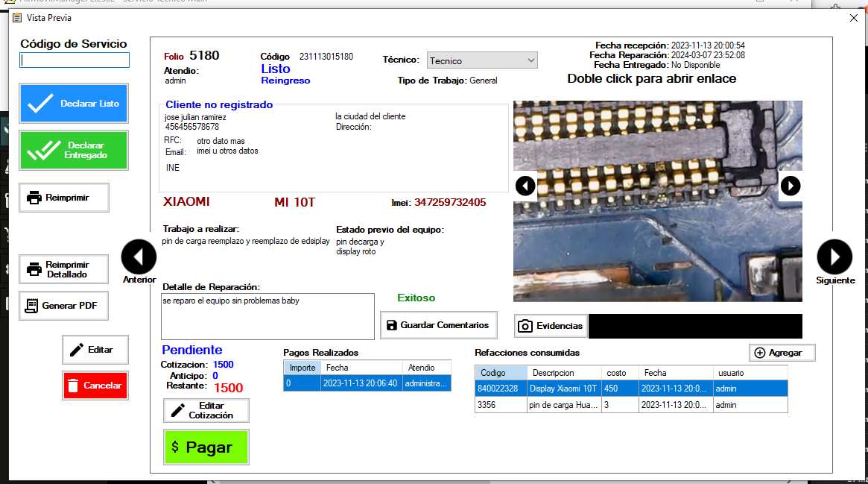Image resolution: width=868 pixels, height=484 pixels.
Task: Cancel the service order
Action: (x=95, y=386)
